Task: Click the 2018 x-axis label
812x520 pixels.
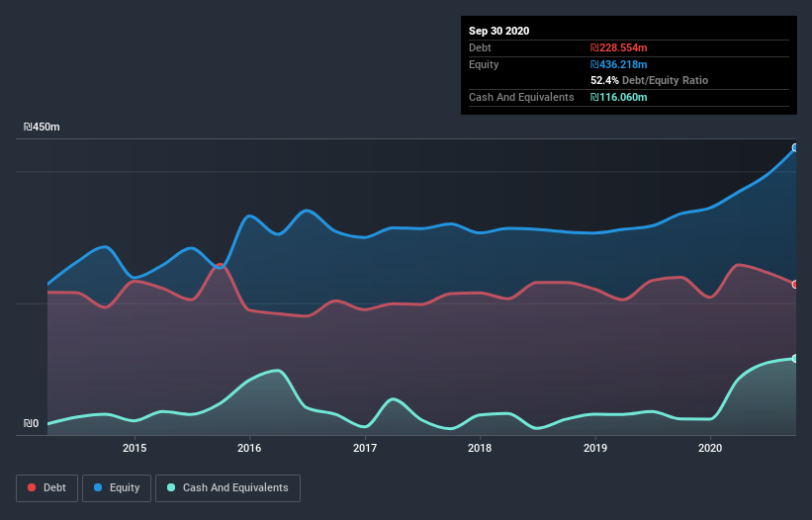Action: point(480,448)
